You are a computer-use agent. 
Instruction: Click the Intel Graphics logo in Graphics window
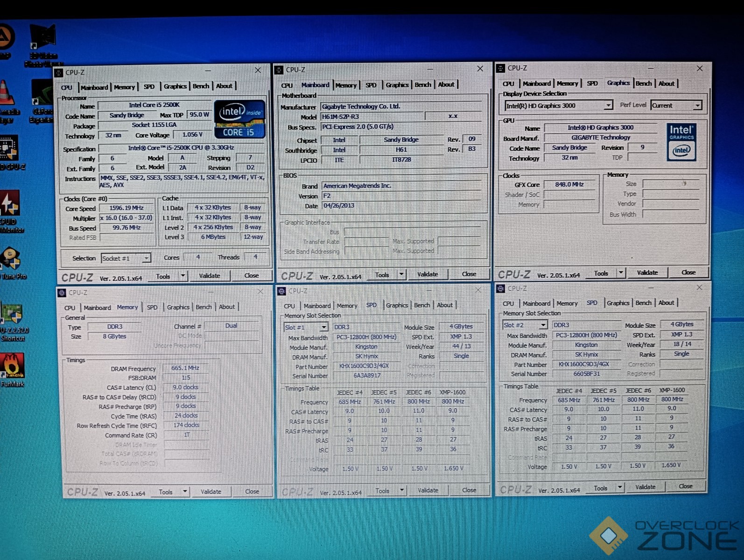click(681, 142)
